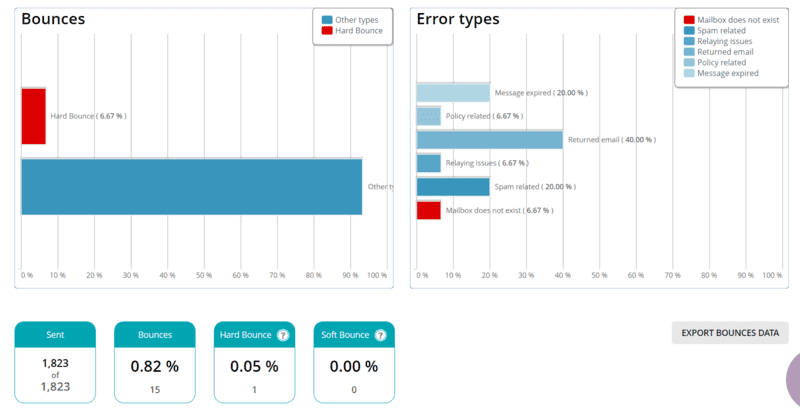Click the Relaying issues 6.67% bar
Viewport: 800px width, 410px height.
pos(428,163)
